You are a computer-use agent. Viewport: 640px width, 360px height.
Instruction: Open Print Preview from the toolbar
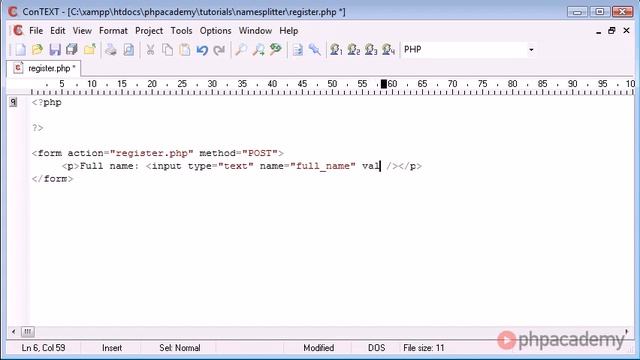pyautogui.click(x=128, y=50)
